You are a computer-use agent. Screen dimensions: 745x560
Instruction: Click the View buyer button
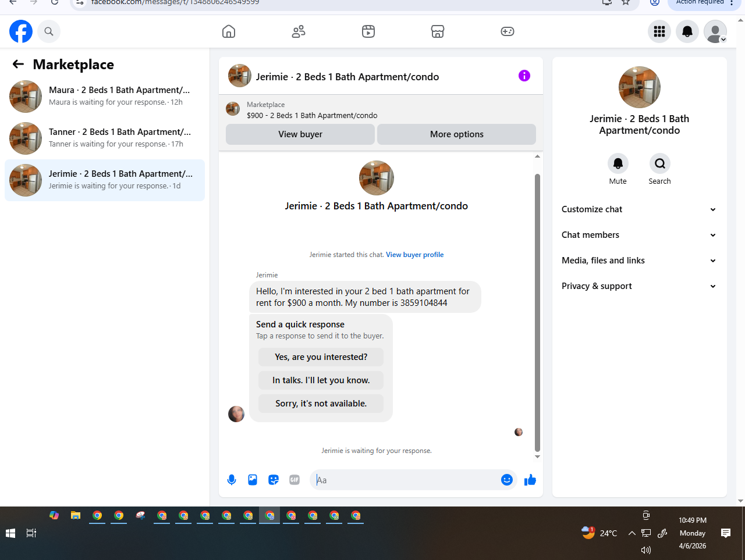pyautogui.click(x=300, y=134)
